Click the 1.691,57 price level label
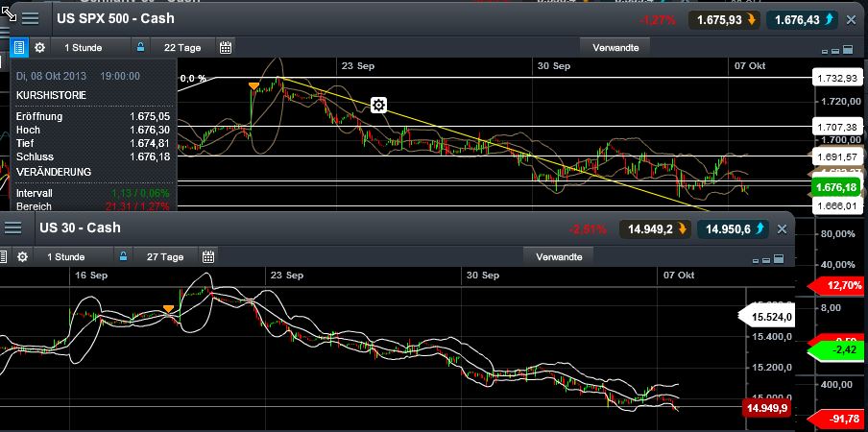Screen dimensions: 868x432 coord(836,157)
